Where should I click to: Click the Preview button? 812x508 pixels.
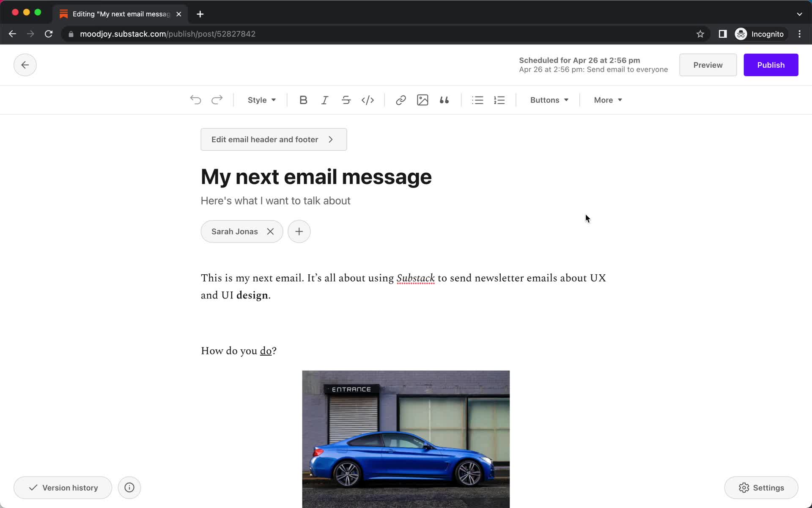tap(708, 65)
